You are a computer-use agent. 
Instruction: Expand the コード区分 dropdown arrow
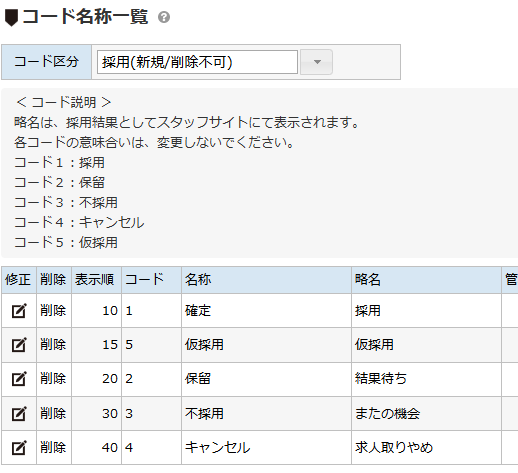click(316, 62)
